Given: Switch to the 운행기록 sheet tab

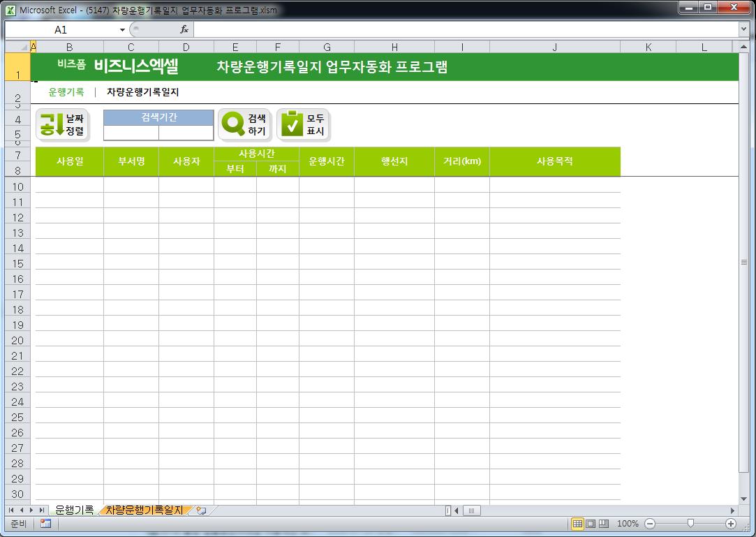Looking at the screenshot, I should 74,510.
